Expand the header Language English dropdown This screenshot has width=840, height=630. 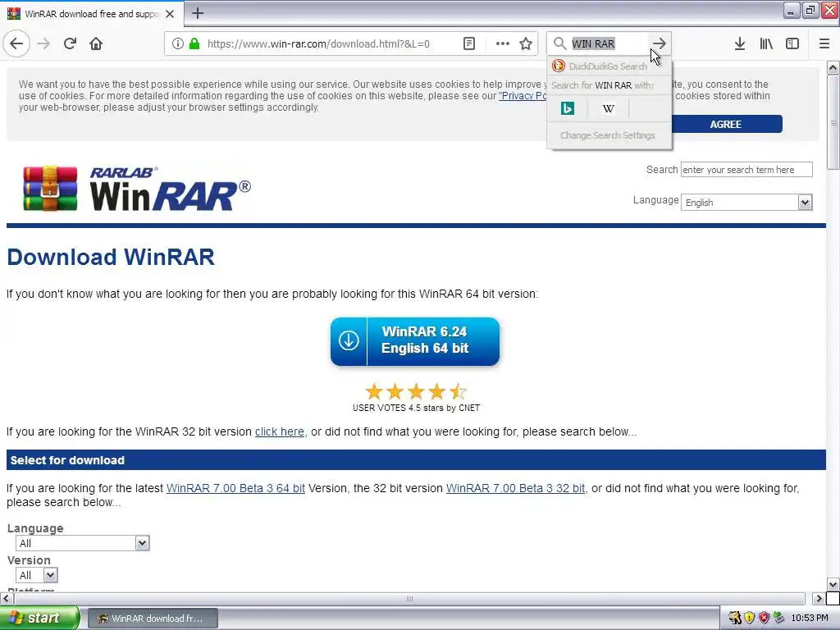746,202
